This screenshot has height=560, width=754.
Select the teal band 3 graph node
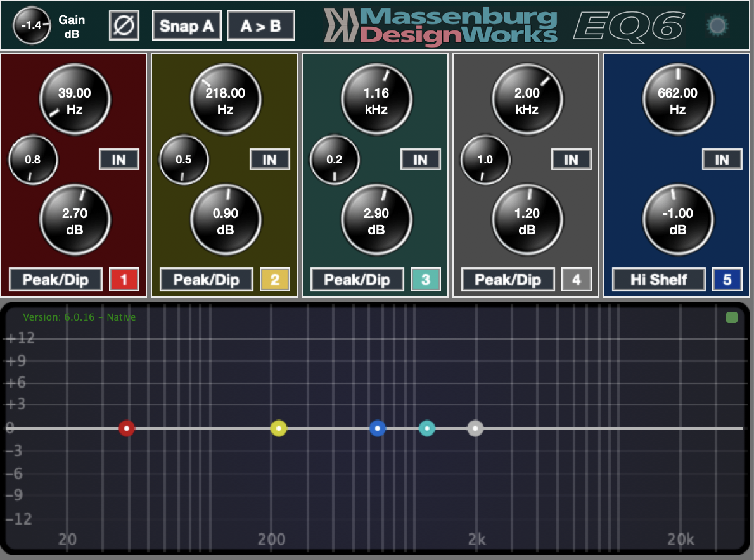pyautogui.click(x=427, y=428)
